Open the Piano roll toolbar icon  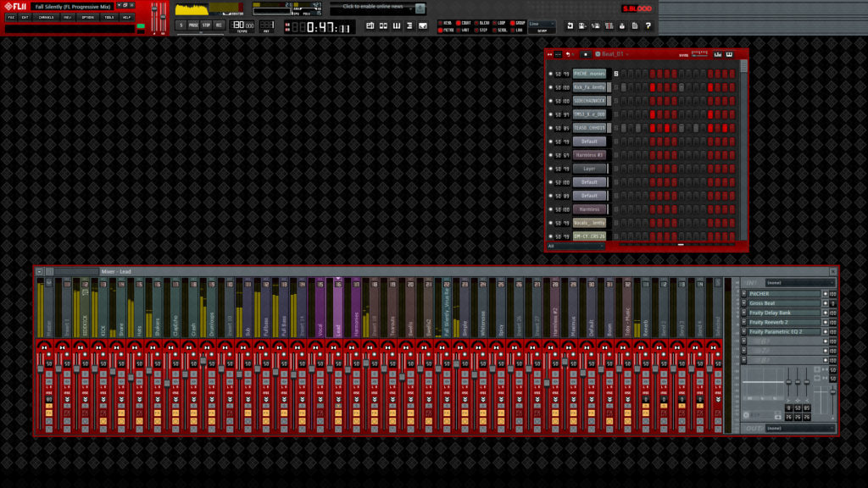click(x=396, y=27)
